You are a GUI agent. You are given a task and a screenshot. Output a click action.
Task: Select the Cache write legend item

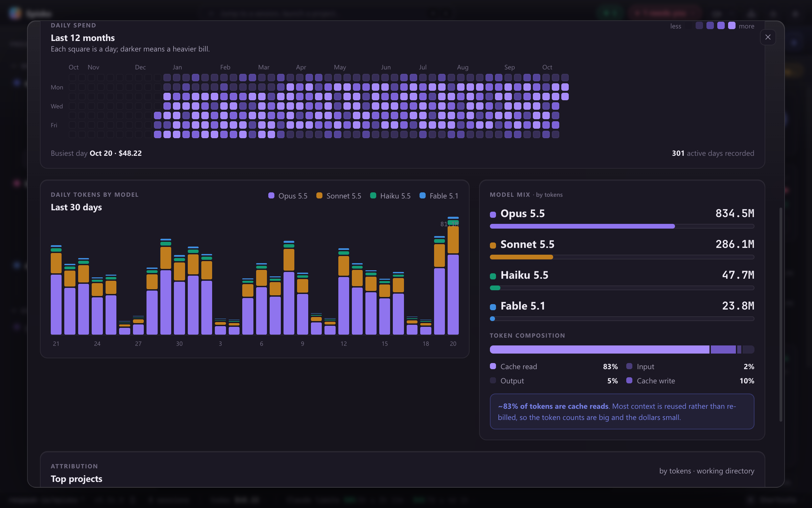click(x=690, y=381)
